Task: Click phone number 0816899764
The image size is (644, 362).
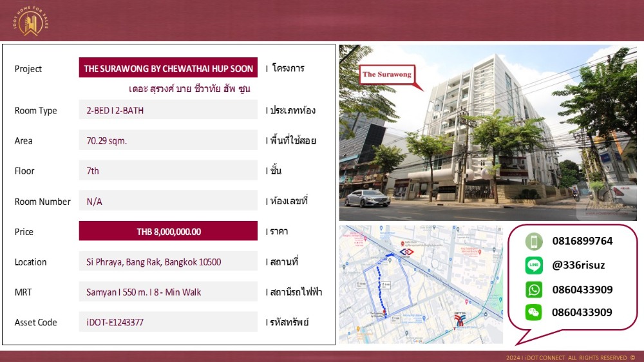Action: pos(582,241)
